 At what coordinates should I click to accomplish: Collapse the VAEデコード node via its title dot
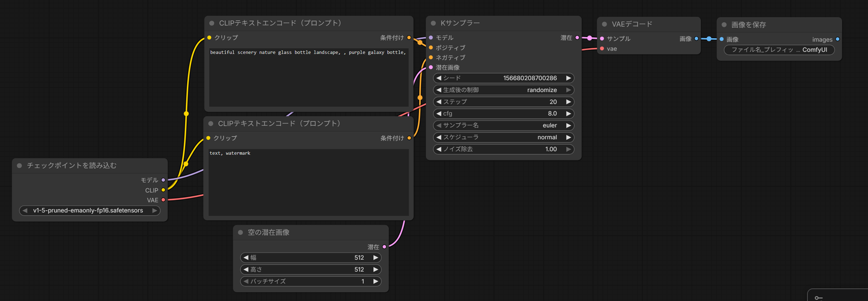point(604,24)
